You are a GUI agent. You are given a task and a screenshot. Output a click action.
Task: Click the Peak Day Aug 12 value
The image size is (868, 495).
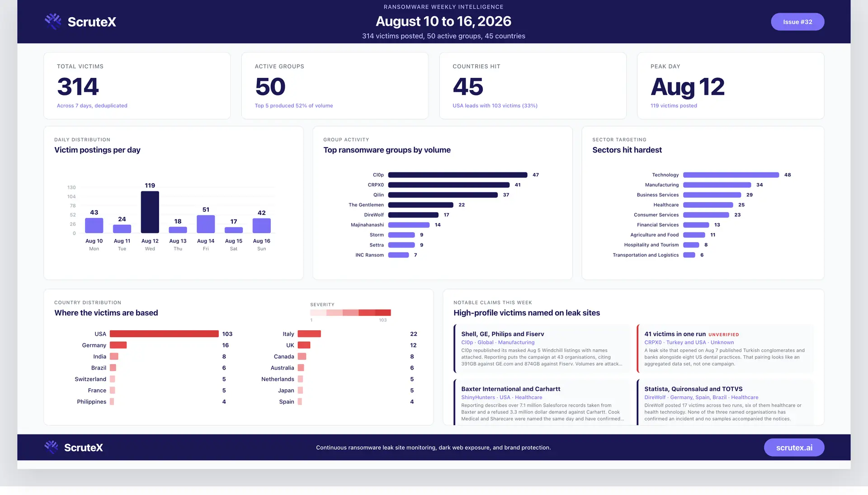click(x=687, y=87)
